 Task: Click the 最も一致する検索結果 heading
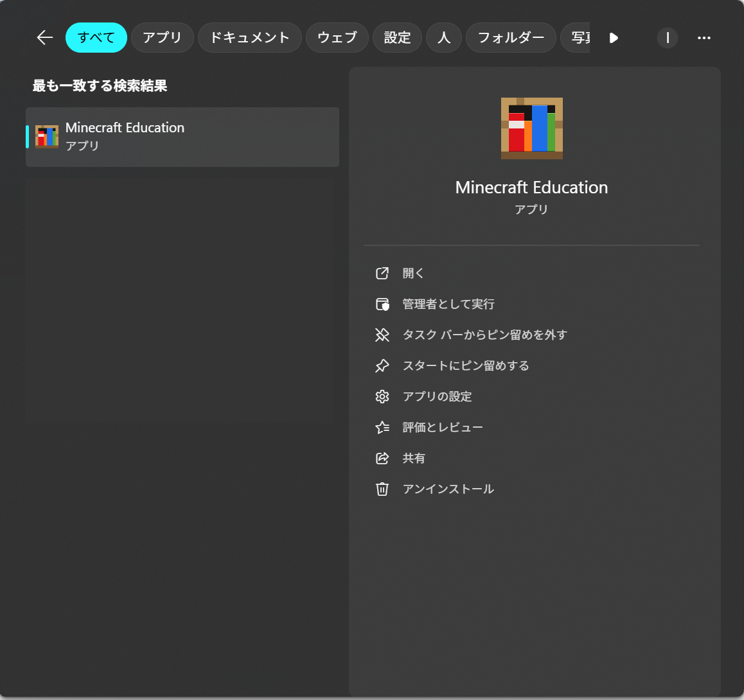100,86
